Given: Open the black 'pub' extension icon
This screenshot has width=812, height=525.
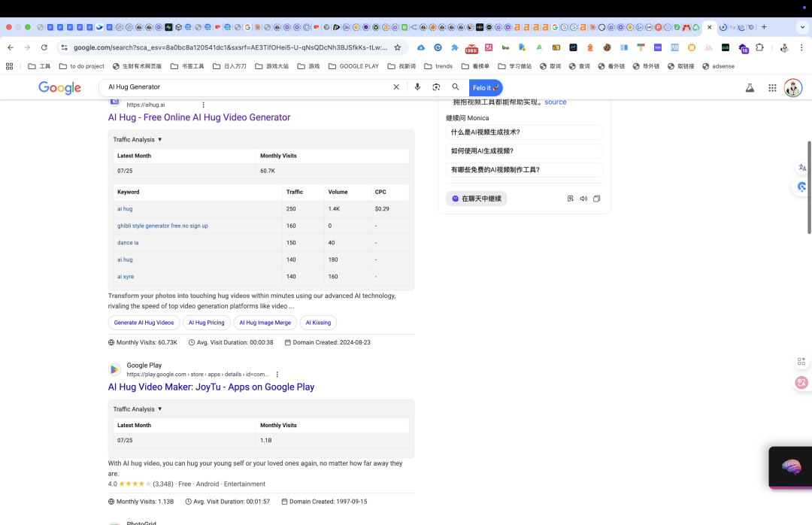Looking at the screenshot, I should [726, 47].
